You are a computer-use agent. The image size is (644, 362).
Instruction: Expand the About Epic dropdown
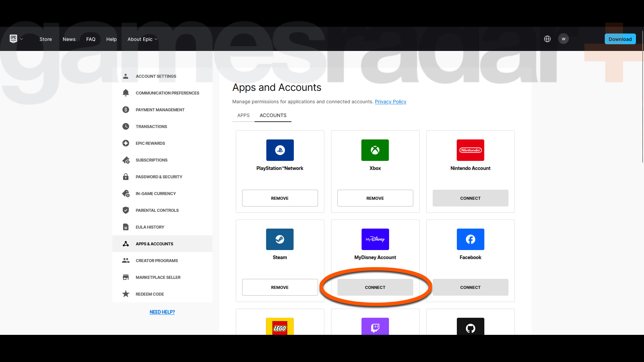click(x=142, y=39)
